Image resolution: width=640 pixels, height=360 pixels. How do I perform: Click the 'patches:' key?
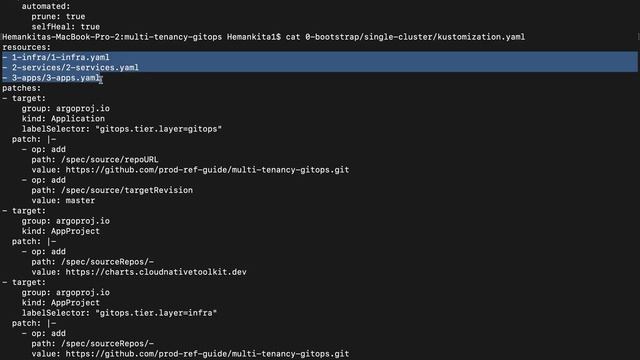click(x=22, y=88)
